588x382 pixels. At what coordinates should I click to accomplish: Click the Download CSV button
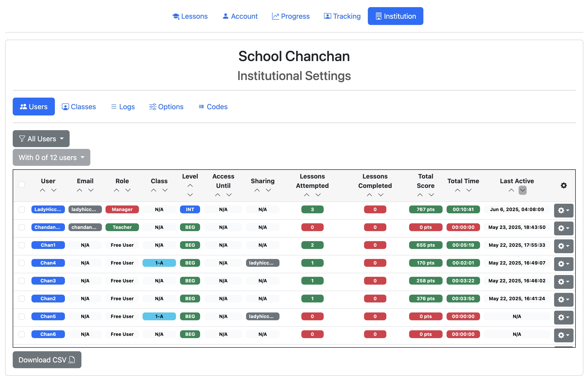click(x=47, y=360)
